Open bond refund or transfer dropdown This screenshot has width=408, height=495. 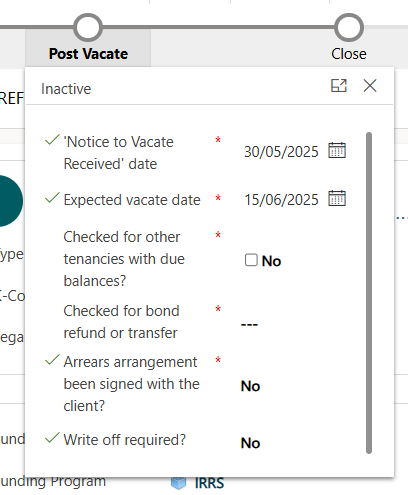[x=249, y=324]
